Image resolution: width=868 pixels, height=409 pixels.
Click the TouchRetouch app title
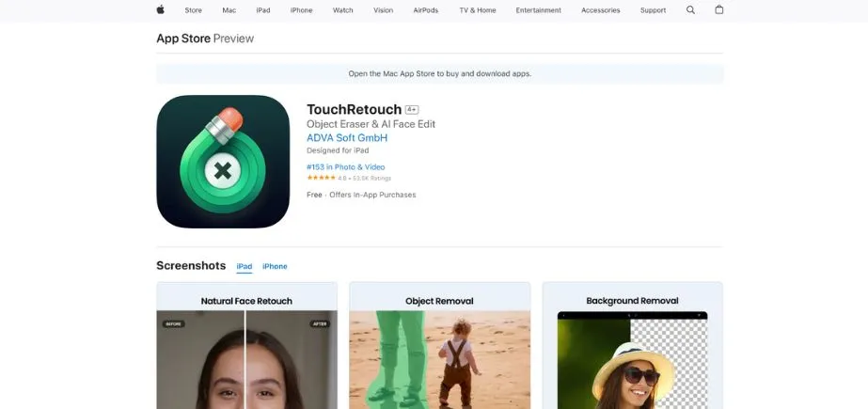tap(355, 109)
